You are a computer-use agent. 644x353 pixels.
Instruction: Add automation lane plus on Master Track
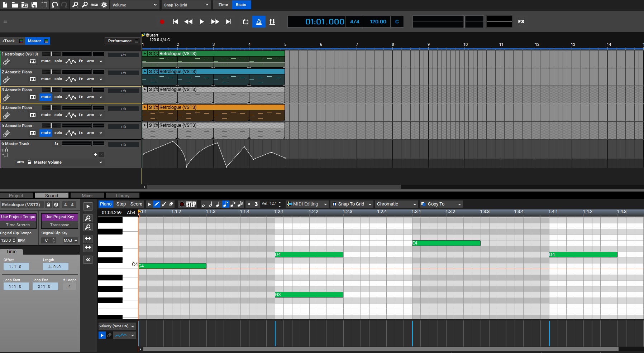pos(95,154)
